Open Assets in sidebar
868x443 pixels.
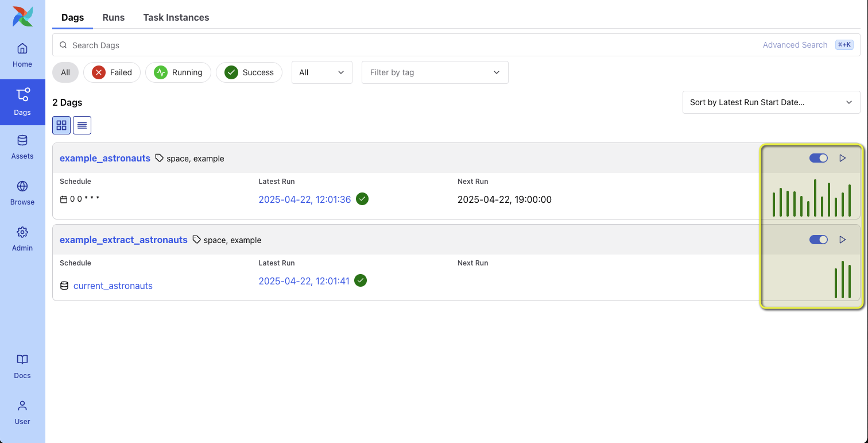22,147
